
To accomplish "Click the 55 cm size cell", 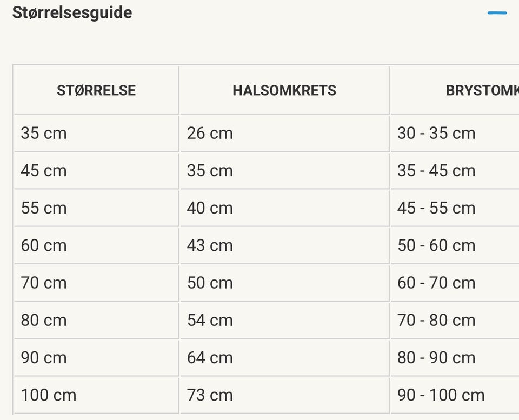I will coord(44,208).
